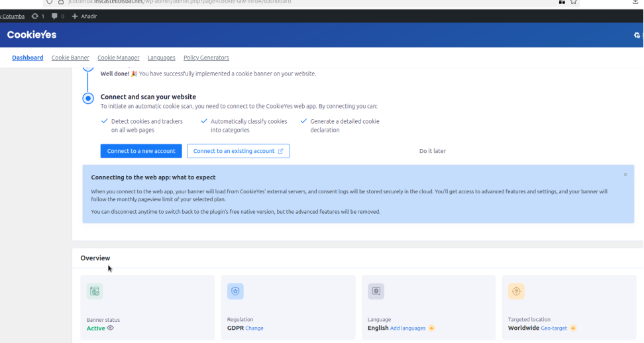Image resolution: width=644 pixels, height=343 pixels.
Task: Click Connect to an existing account
Action: click(238, 151)
